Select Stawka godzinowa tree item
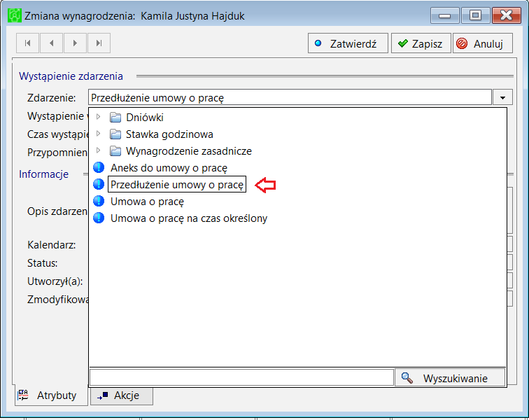The height and width of the screenshot is (420, 529). [169, 134]
